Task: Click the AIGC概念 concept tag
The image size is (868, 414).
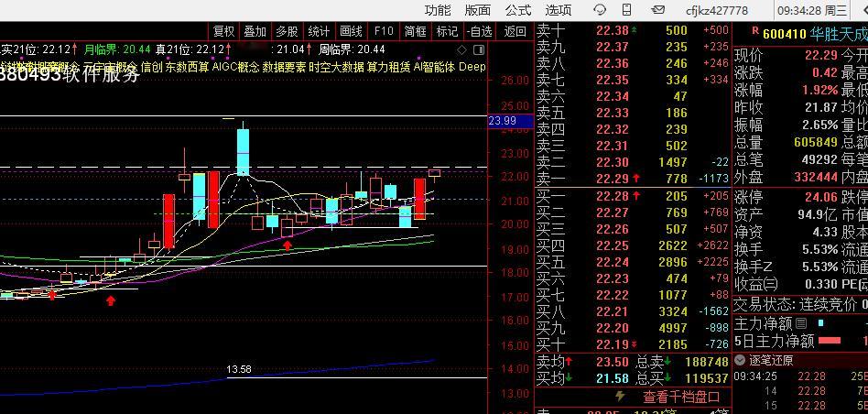Action: [x=235, y=67]
